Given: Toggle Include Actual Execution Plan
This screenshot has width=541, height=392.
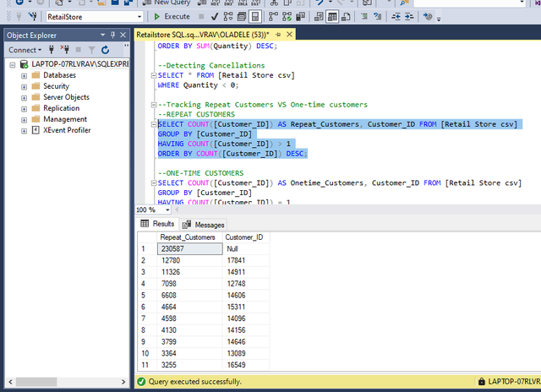Looking at the screenshot, I should [273, 17].
